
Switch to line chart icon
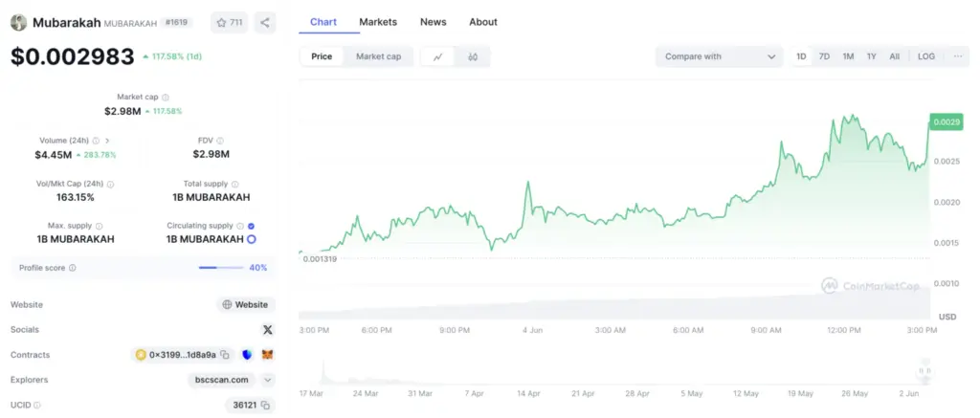coord(438,56)
